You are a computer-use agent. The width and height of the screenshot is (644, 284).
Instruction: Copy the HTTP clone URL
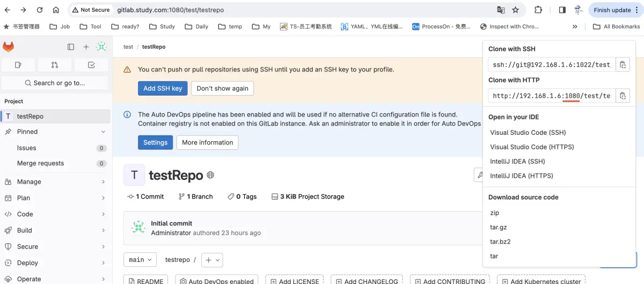pos(623,96)
